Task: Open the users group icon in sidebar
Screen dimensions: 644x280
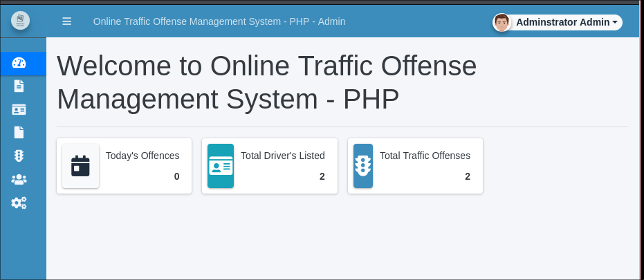Action: point(19,179)
